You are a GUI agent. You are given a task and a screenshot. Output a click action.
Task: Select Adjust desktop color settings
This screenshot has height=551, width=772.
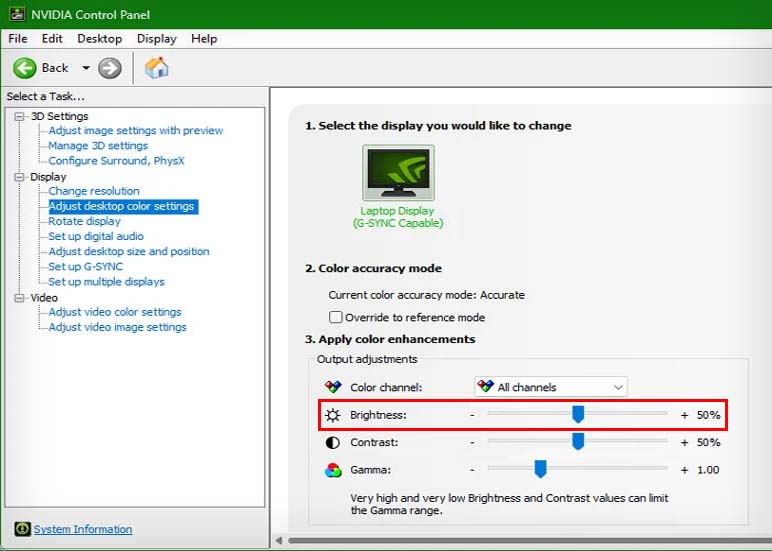(123, 206)
